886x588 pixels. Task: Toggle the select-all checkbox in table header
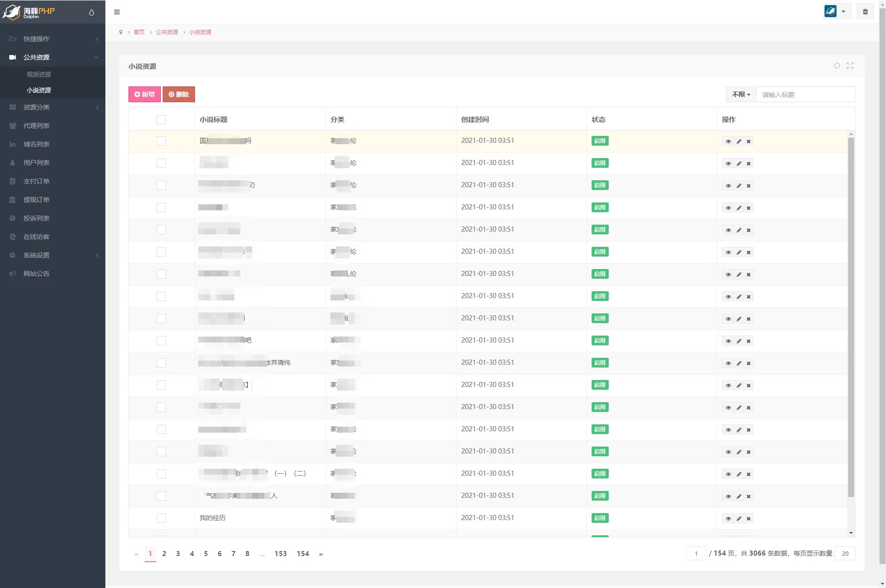click(x=161, y=120)
